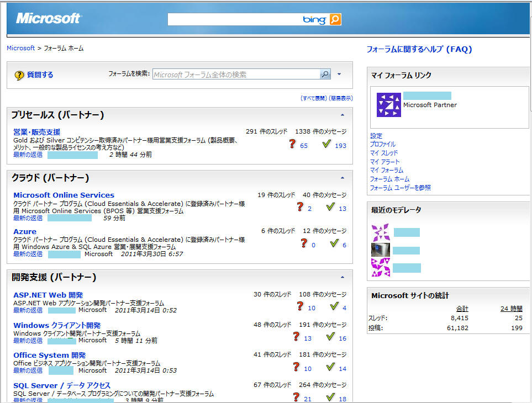Click red question mark for Microsoft Online Services
The width and height of the screenshot is (532, 403).
coord(300,207)
